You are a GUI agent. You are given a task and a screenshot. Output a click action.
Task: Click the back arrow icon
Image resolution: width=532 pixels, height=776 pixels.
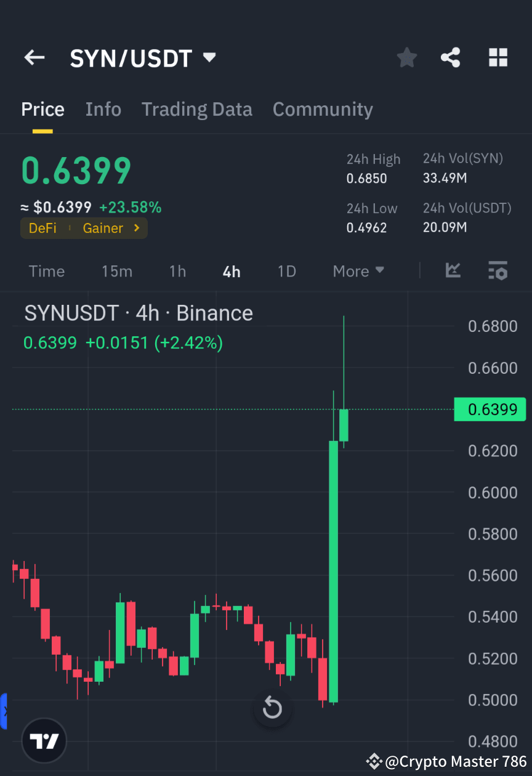pos(34,57)
